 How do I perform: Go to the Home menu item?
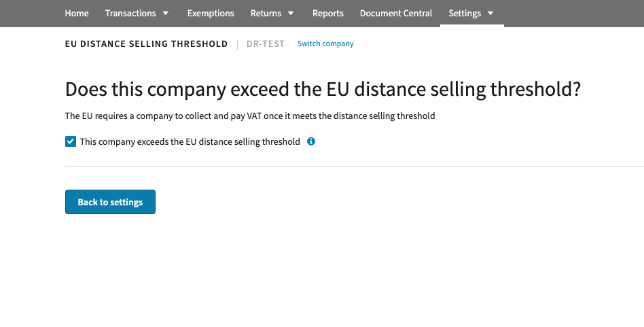coord(77,14)
